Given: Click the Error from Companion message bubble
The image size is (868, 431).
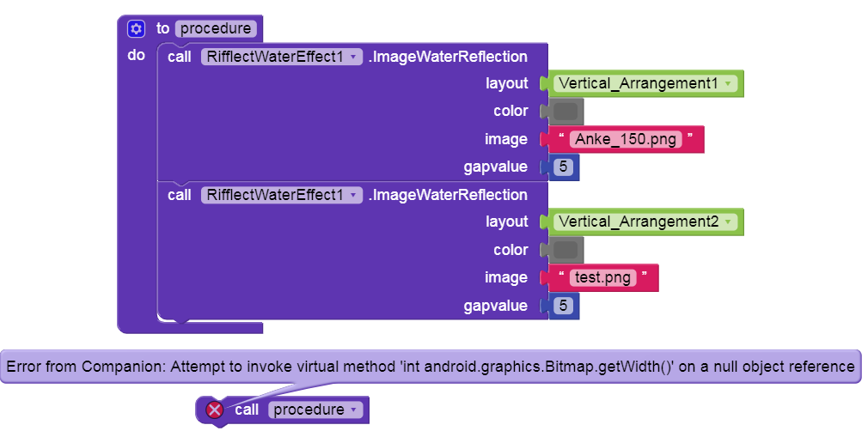Looking at the screenshot, I should click(430, 367).
